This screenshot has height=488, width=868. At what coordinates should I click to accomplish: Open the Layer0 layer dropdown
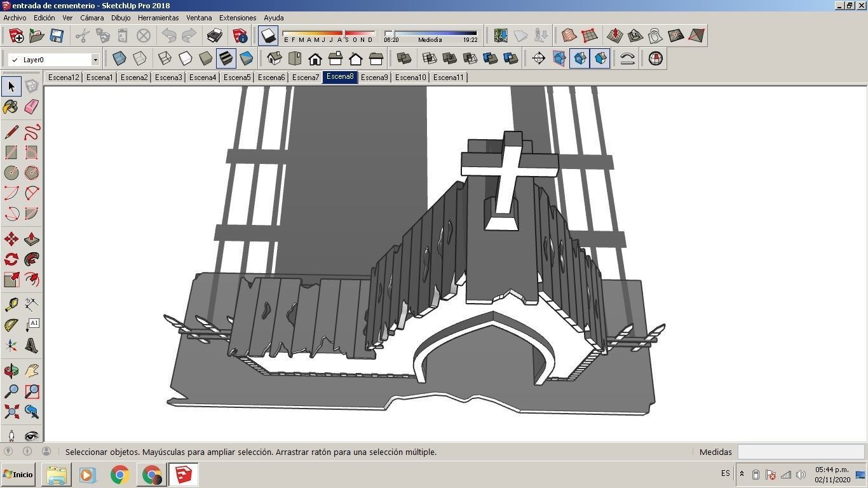95,60
